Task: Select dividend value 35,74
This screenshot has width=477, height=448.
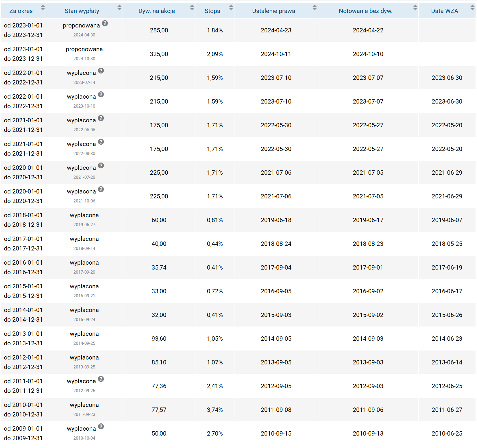Action: [159, 268]
